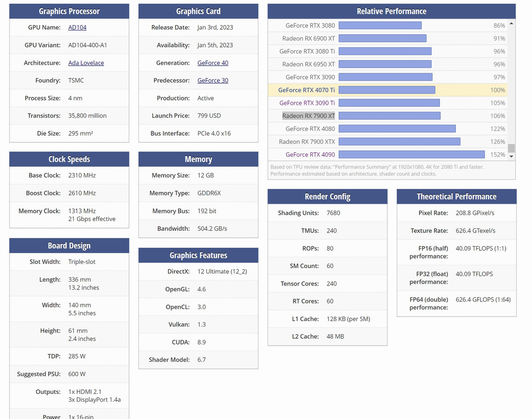532x419 pixels.
Task: Click the 504.2 GB/s bandwidth value
Action: click(212, 228)
